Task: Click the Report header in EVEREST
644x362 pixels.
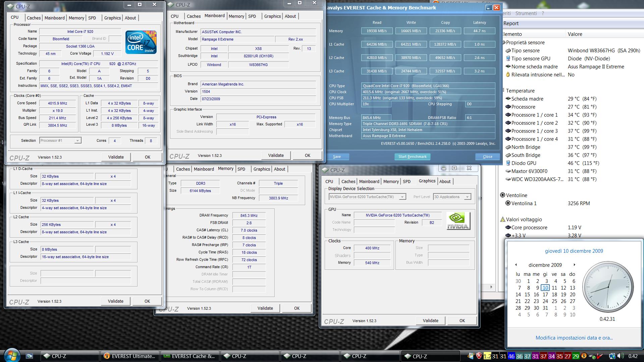Action: tap(511, 23)
